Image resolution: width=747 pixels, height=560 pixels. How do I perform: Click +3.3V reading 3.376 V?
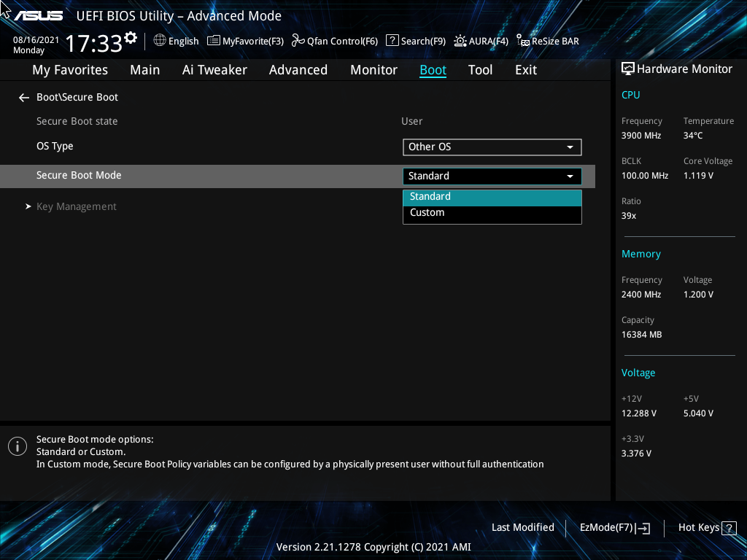(636, 454)
